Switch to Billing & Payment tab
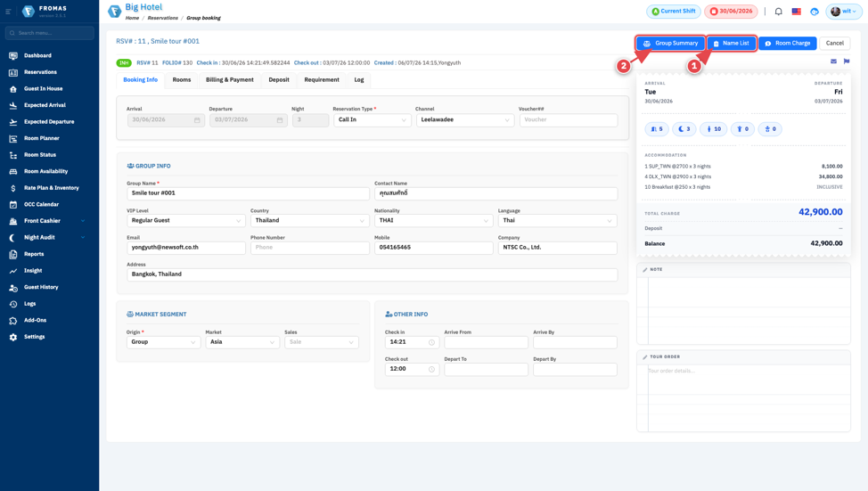 coord(230,79)
